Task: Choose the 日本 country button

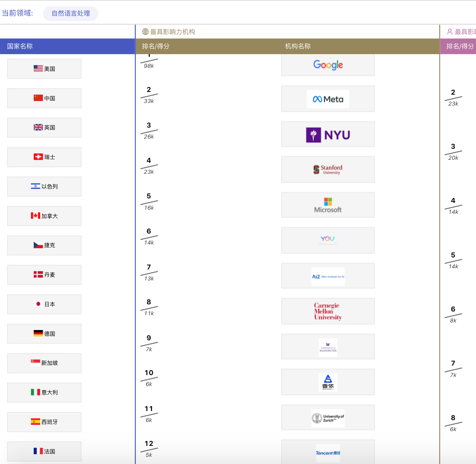Action: (44, 304)
